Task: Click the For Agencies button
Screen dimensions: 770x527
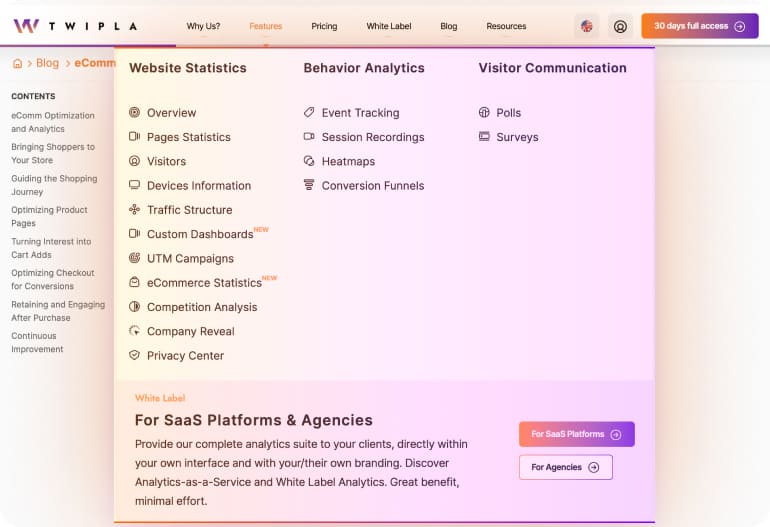Action: click(x=565, y=467)
